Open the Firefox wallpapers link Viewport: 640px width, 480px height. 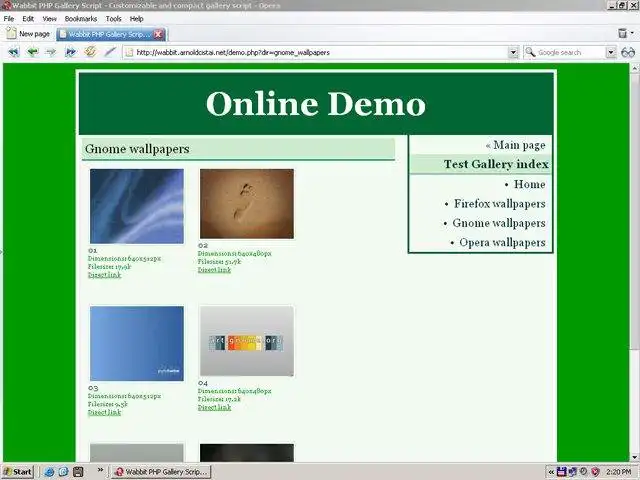click(500, 204)
